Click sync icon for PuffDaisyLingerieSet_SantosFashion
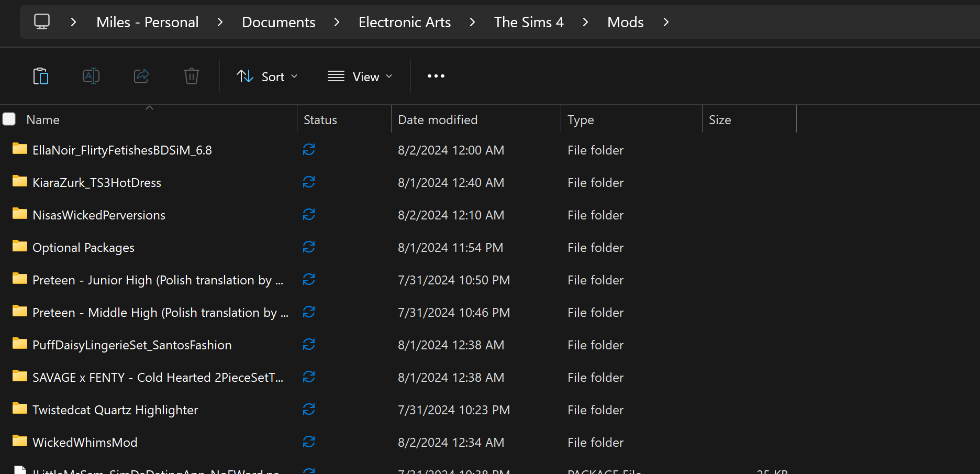The width and height of the screenshot is (980, 474). [x=309, y=345]
